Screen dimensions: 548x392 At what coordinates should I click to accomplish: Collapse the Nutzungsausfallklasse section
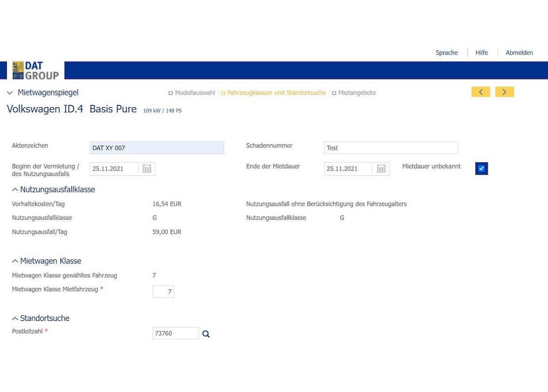click(15, 189)
